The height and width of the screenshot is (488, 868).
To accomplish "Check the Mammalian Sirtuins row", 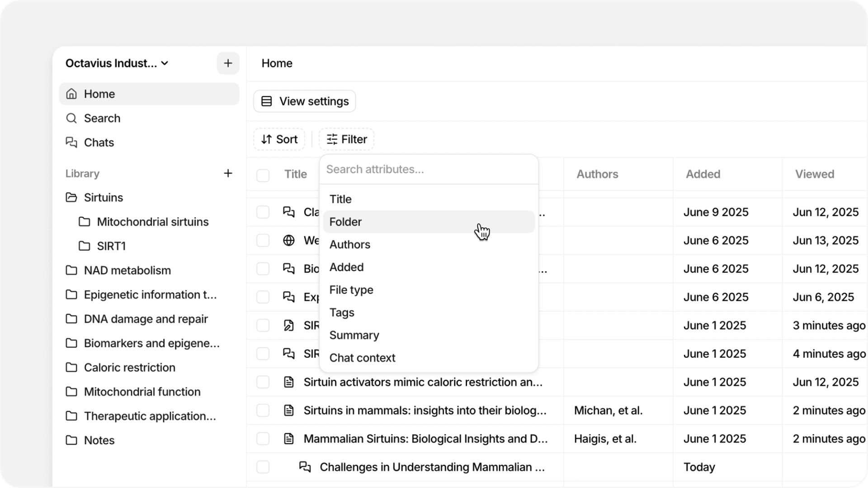I will coord(263,439).
